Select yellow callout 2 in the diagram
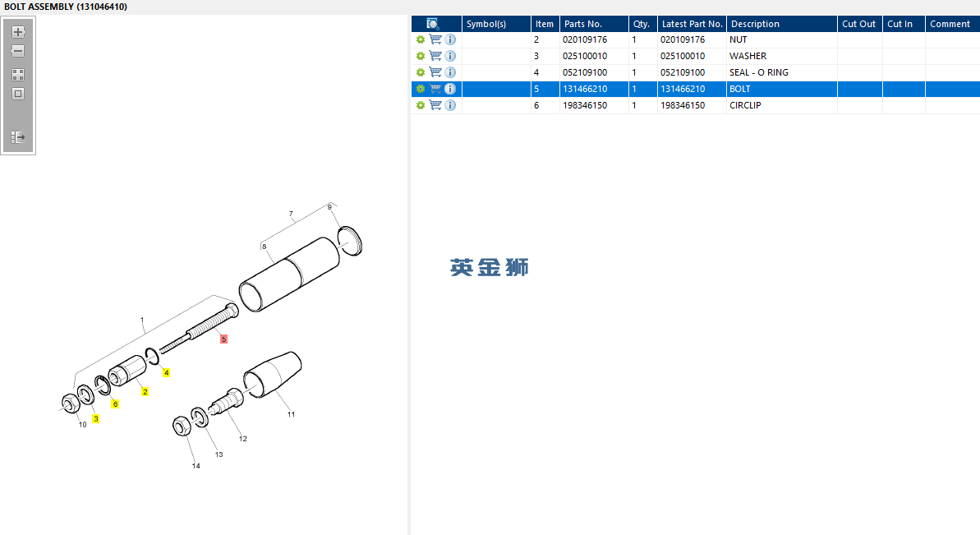The height and width of the screenshot is (535, 980). (x=145, y=392)
